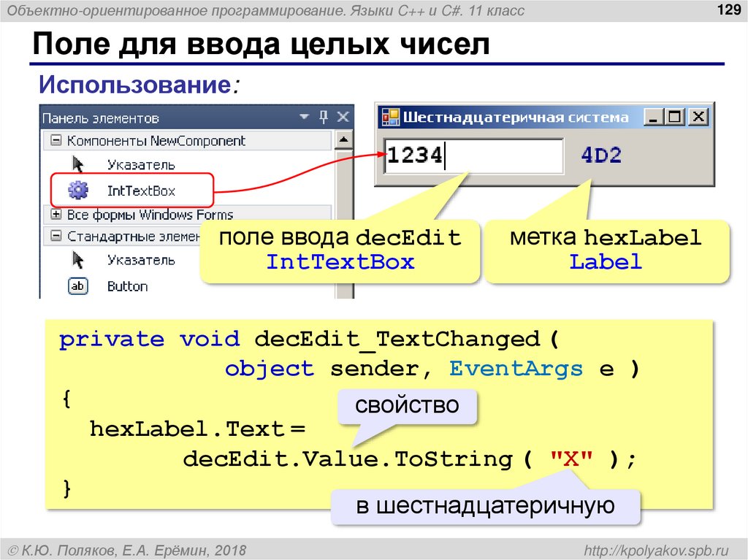Select the IntTextBox label text in toolbox
The image size is (748, 560).
(x=141, y=191)
